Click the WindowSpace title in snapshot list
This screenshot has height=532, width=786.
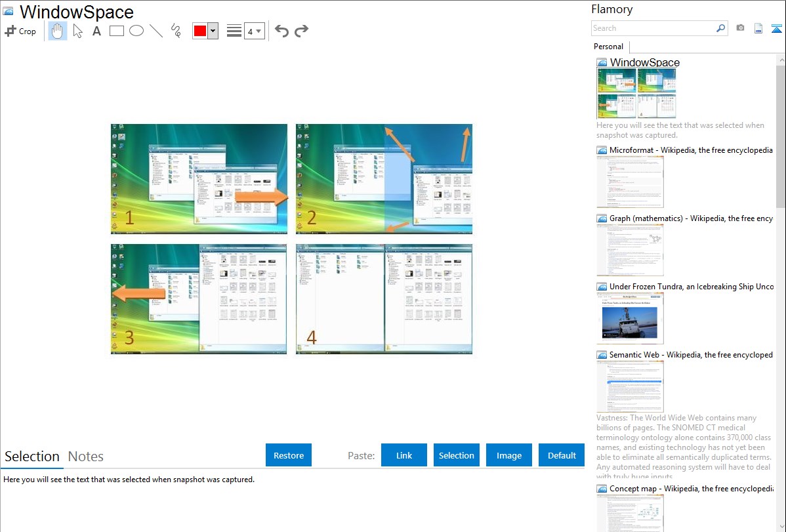pos(645,62)
